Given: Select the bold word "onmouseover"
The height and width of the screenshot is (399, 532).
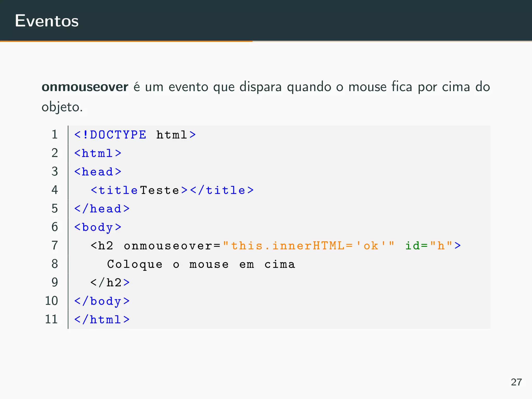Looking at the screenshot, I should (x=85, y=87).
